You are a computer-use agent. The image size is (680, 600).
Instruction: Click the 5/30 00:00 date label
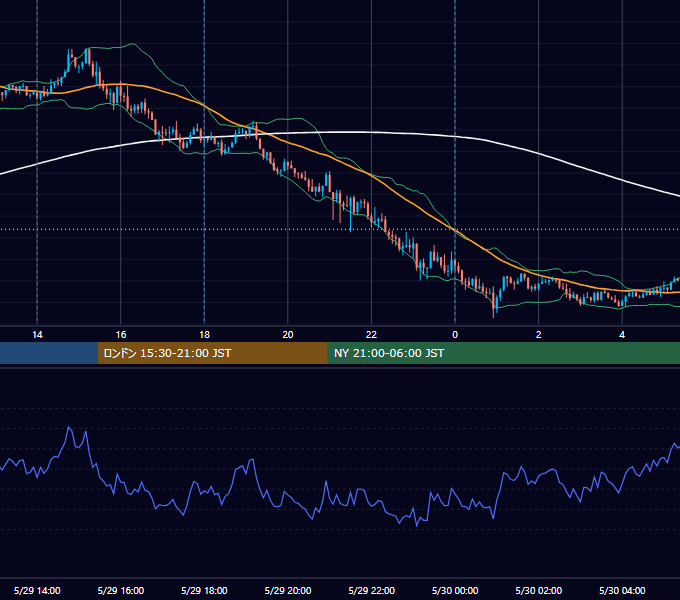(455, 590)
